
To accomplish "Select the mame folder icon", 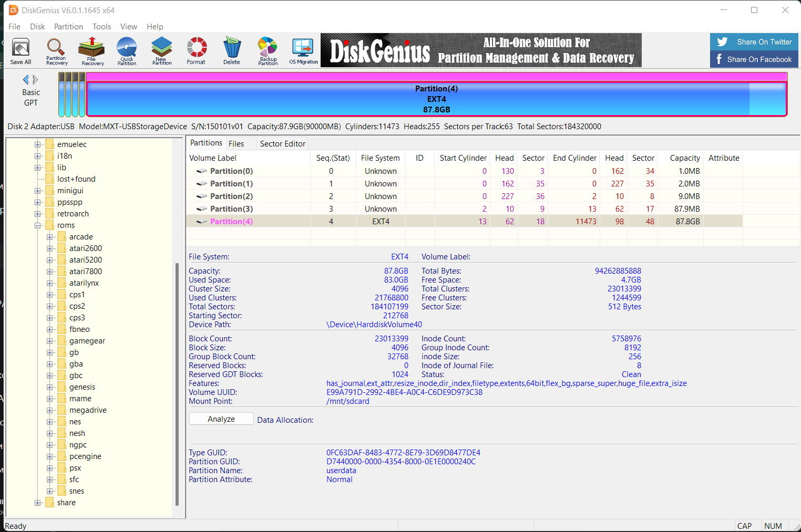I will pyautogui.click(x=62, y=399).
